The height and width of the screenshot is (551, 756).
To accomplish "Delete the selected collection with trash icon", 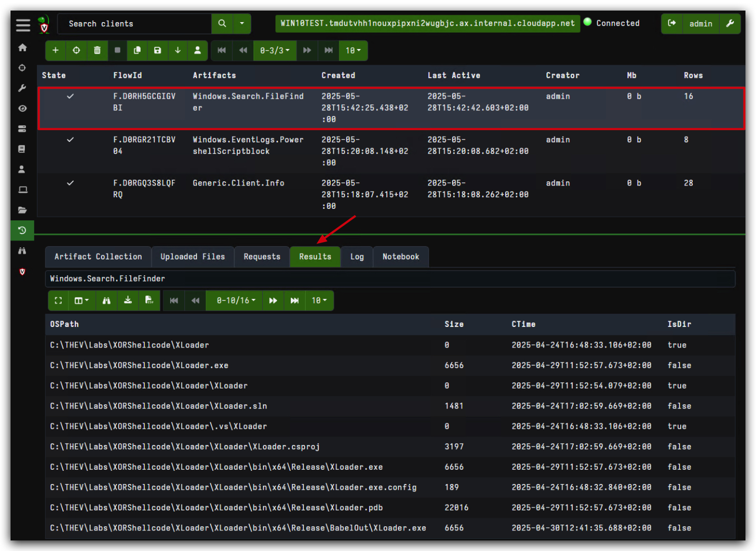I will point(97,50).
